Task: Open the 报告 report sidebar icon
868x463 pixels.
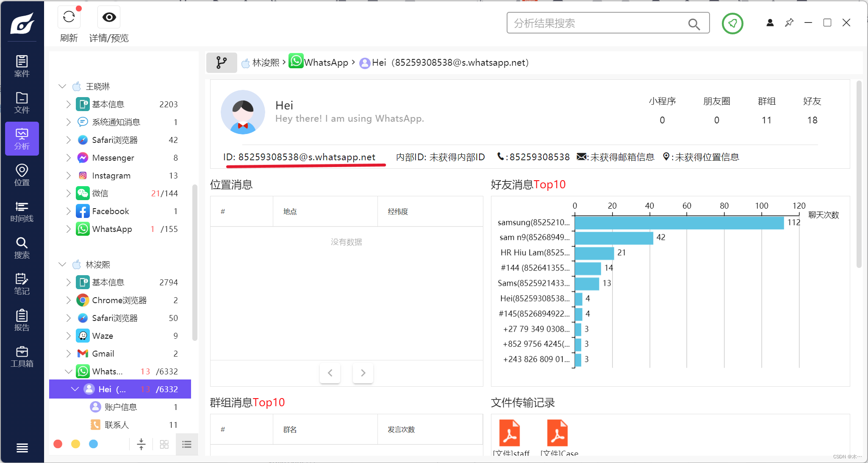Action: 22,320
